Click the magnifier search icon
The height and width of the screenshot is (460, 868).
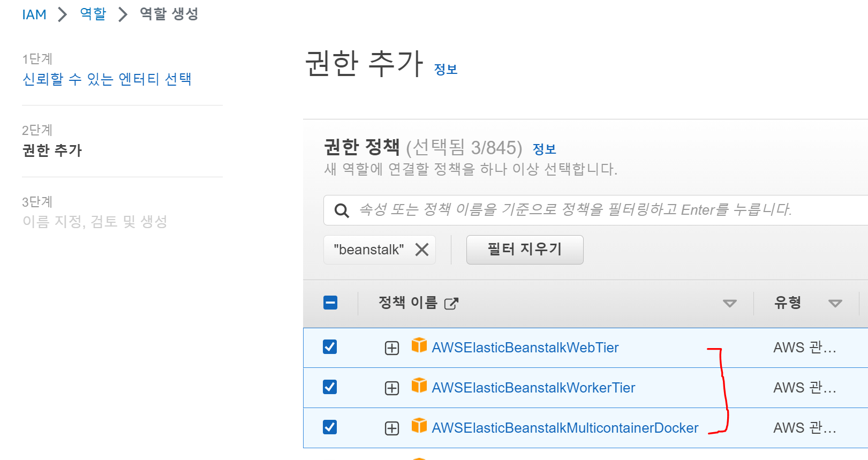tap(342, 210)
